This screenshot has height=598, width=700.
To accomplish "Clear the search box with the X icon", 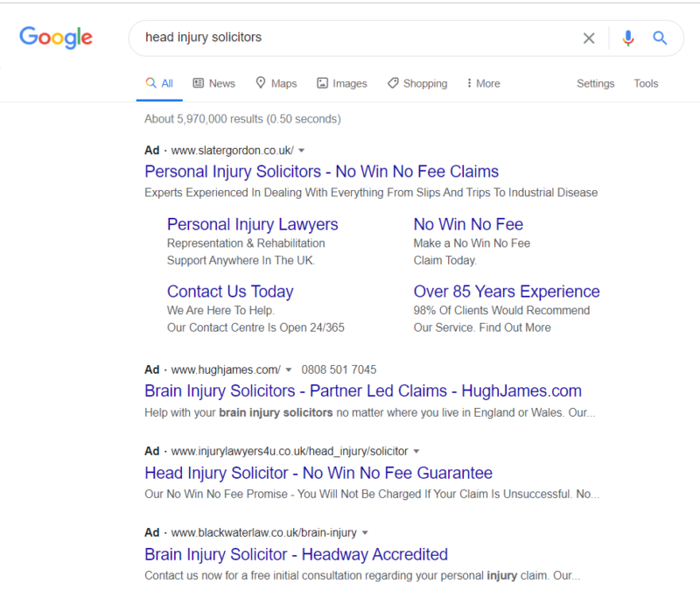I will tap(589, 39).
